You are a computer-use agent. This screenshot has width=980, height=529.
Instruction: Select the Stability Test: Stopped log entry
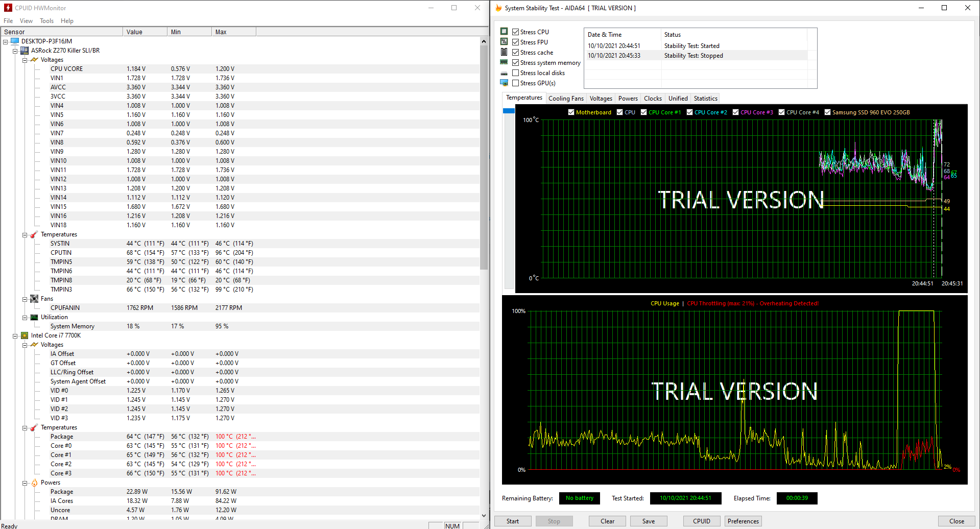click(696, 56)
